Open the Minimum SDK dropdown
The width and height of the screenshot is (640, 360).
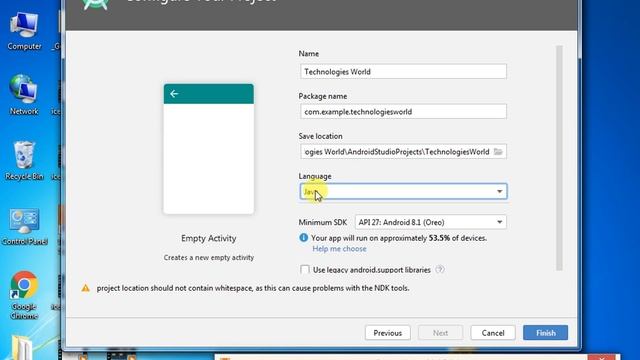click(431, 222)
